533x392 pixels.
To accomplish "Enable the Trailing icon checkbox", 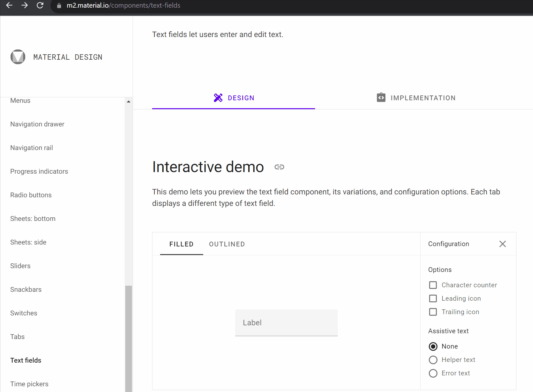I will 433,312.
